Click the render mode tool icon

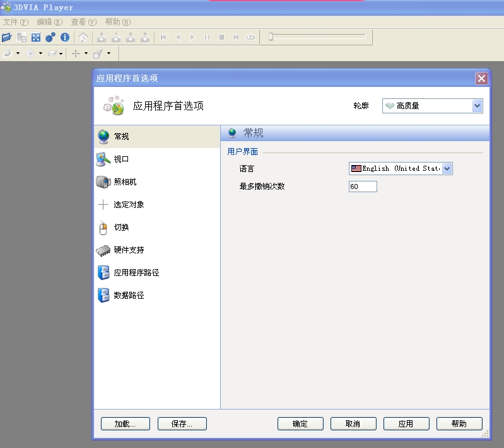[8, 54]
